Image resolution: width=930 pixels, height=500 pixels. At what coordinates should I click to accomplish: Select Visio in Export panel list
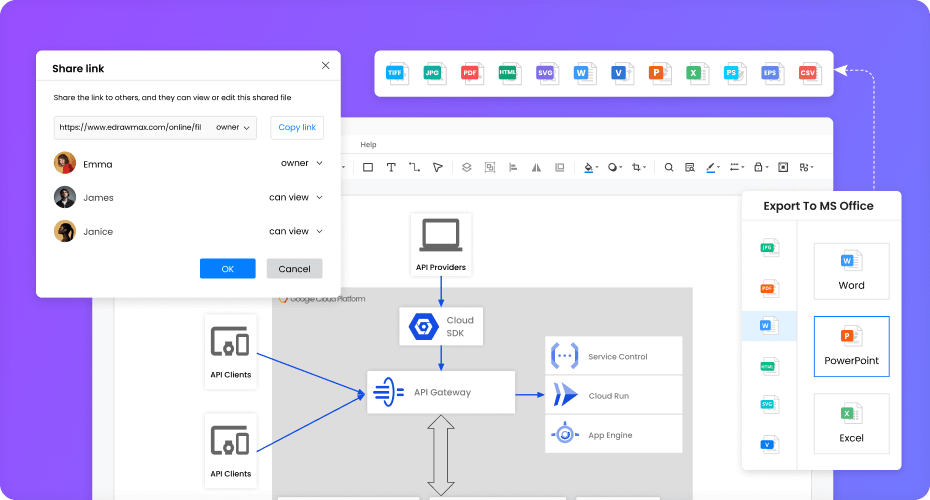click(769, 444)
